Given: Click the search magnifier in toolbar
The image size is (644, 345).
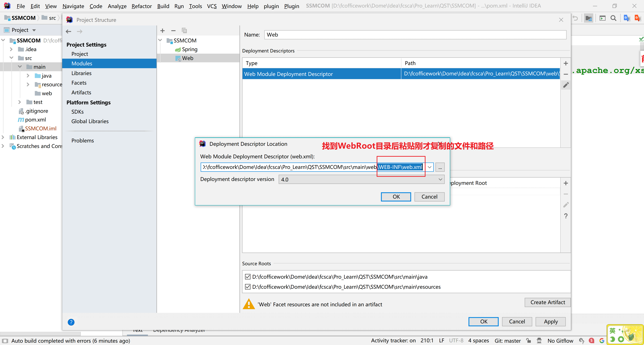Looking at the screenshot, I should click(x=613, y=18).
